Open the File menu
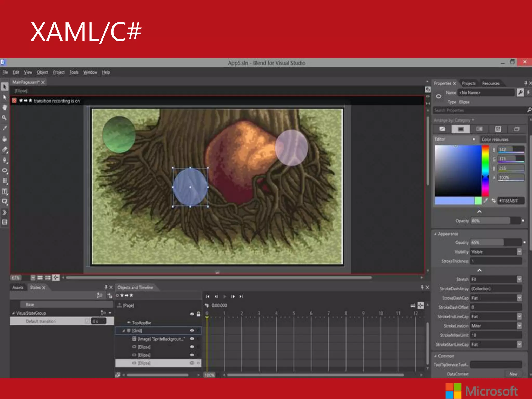 pyautogui.click(x=5, y=72)
